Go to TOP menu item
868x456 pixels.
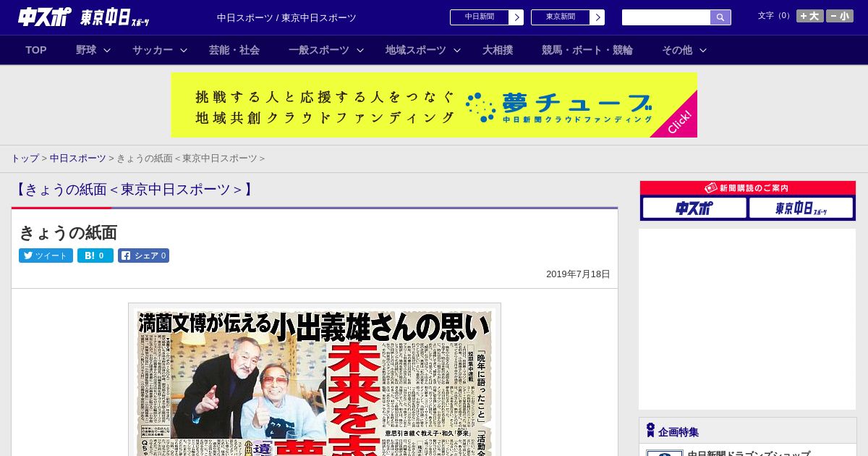[36, 50]
